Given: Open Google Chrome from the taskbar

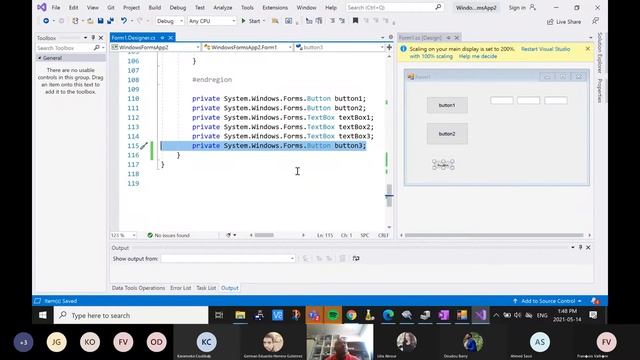Looking at the screenshot, I should 351,315.
